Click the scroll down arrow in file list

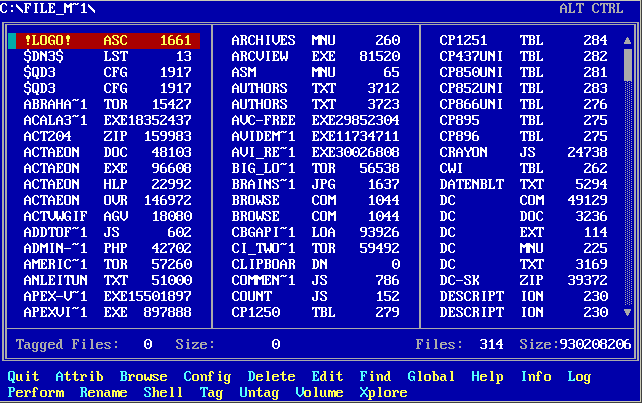(628, 312)
